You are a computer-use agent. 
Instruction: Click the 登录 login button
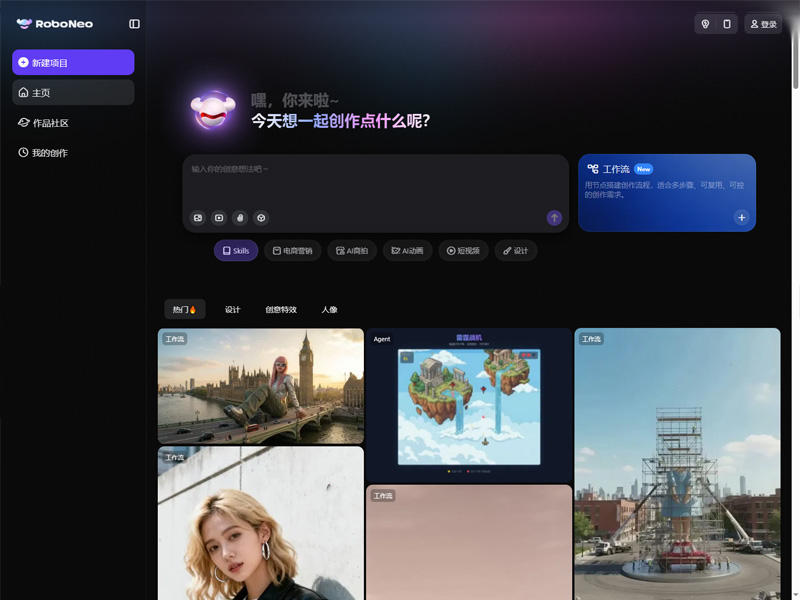tap(763, 24)
